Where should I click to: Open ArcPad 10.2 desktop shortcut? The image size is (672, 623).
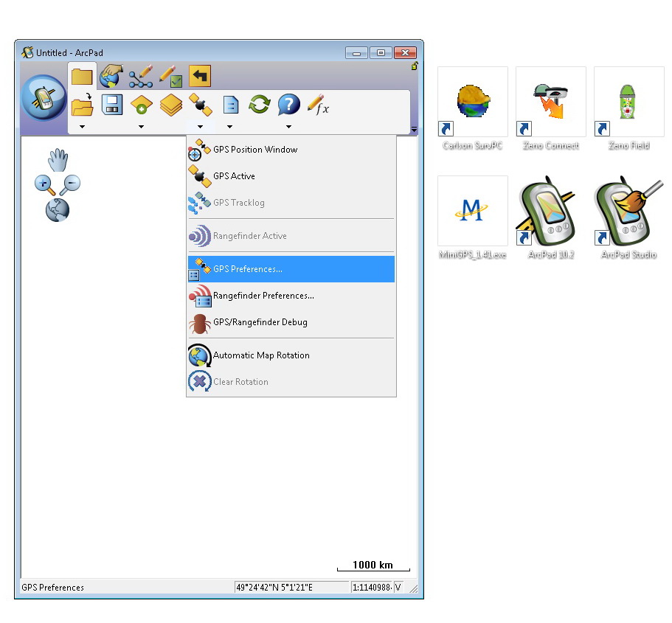[551, 217]
